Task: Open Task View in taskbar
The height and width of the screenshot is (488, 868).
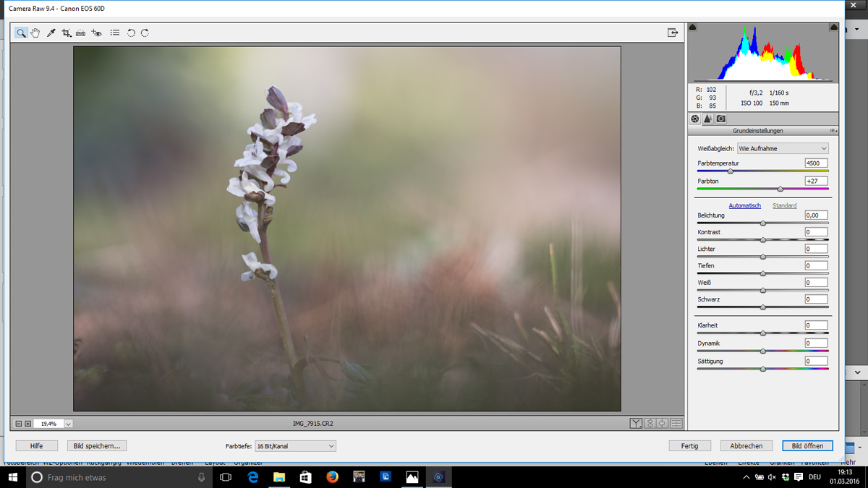Action: coord(226,477)
